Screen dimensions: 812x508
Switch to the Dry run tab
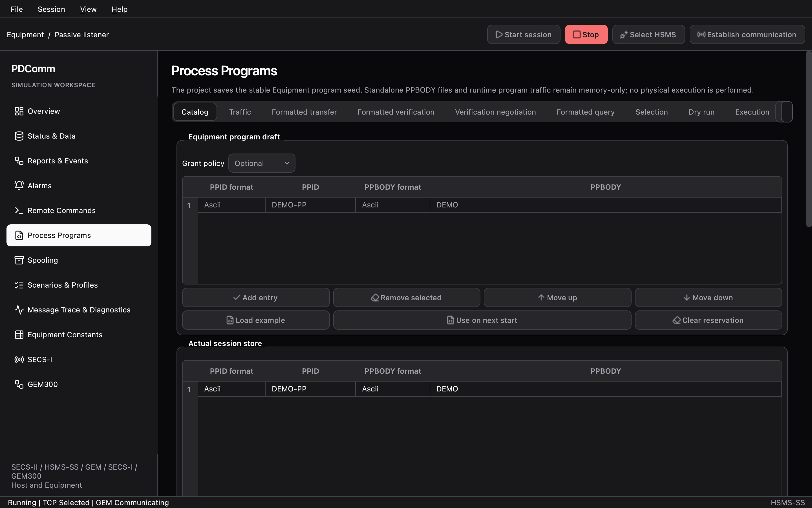[701, 112]
